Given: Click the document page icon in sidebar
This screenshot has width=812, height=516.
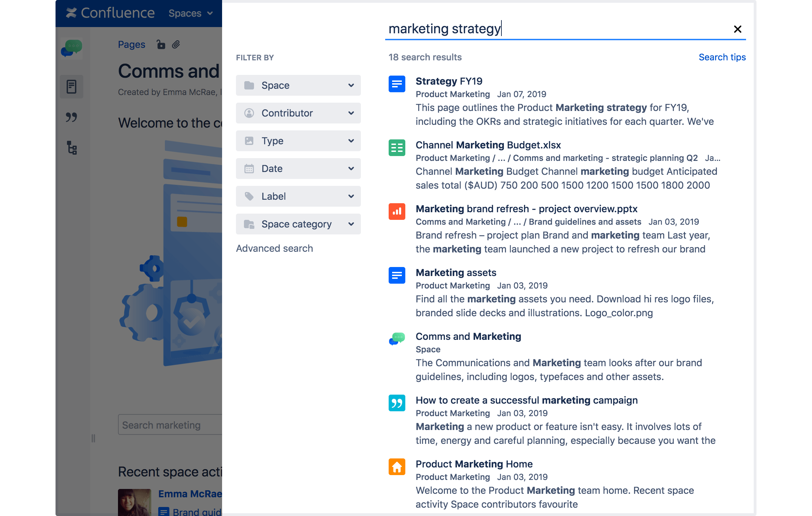Looking at the screenshot, I should [71, 86].
